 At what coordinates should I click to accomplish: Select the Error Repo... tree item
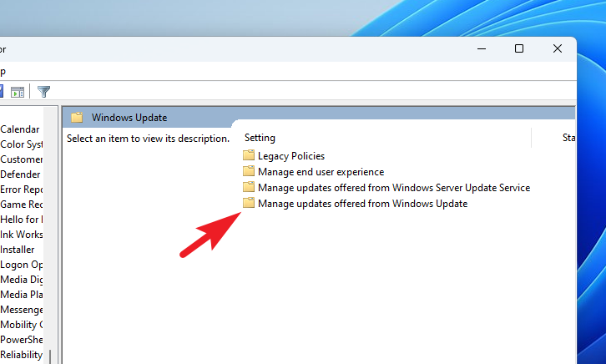(21, 190)
